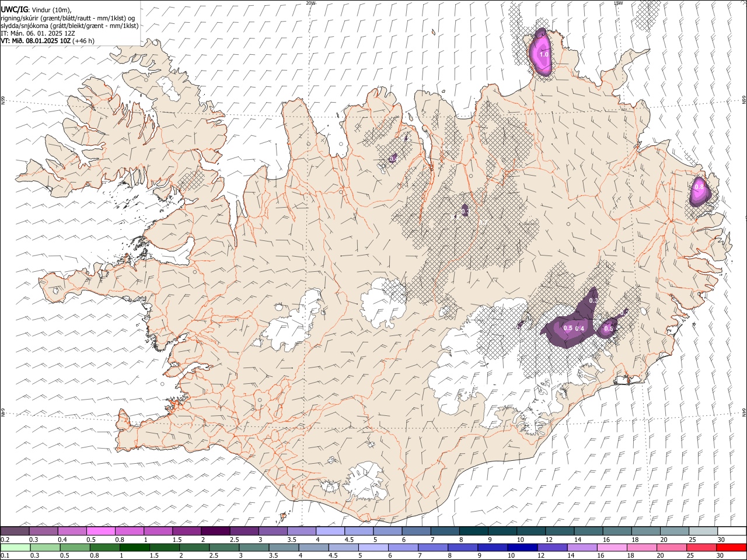Click the '0.3' value on the southeastern snow patch
The height and width of the screenshot is (560, 747).
(x=594, y=300)
